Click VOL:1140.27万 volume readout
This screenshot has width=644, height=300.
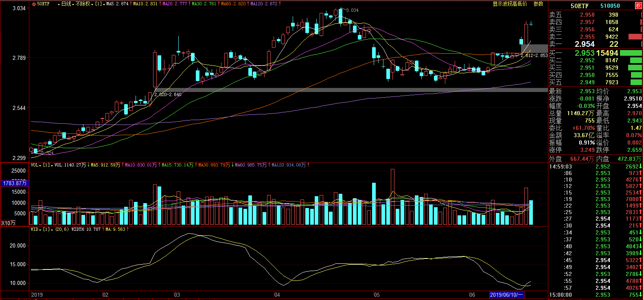click(x=70, y=165)
